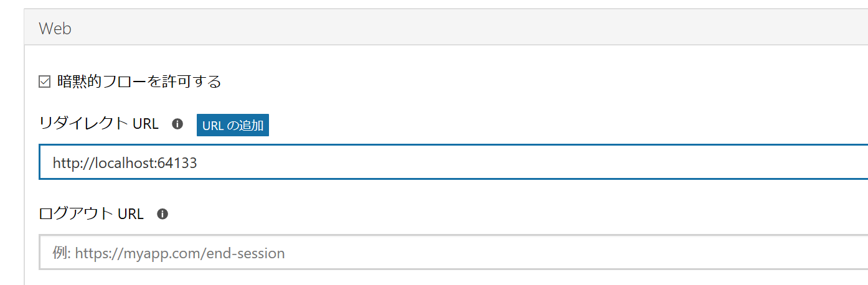Viewport: 868px width, 285px height.
Task: Focus the redirect URL field containing http://localhost:64133
Action: click(x=453, y=162)
